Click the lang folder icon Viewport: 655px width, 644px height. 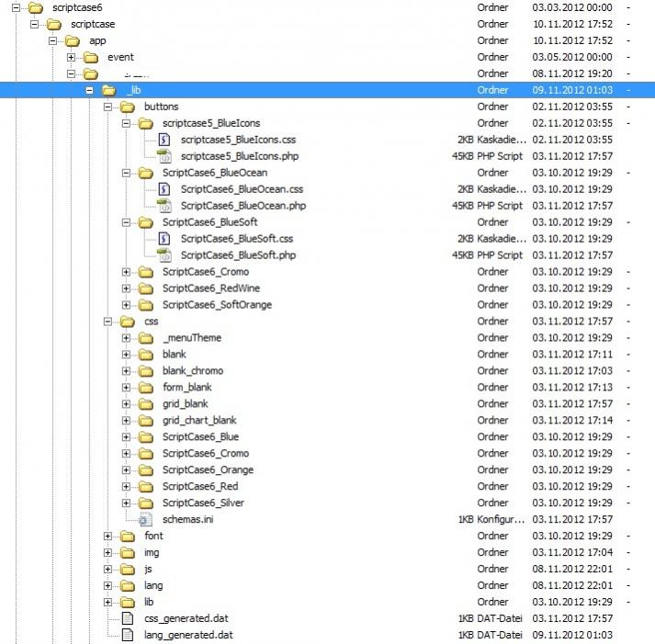tap(128, 585)
